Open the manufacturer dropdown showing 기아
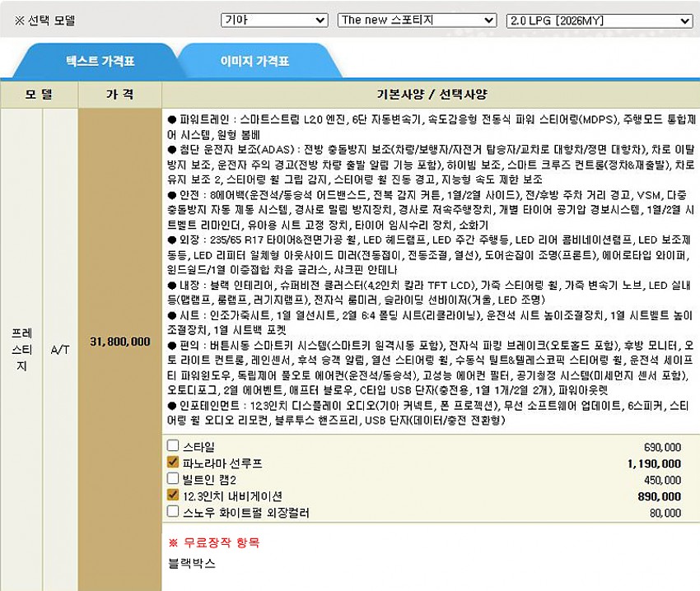The width and height of the screenshot is (700, 591). 274,20
